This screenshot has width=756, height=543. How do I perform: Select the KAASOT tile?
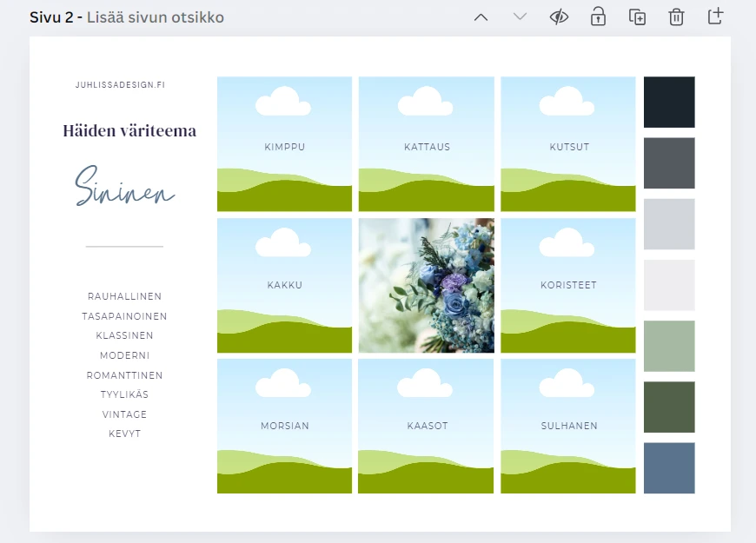click(x=426, y=425)
